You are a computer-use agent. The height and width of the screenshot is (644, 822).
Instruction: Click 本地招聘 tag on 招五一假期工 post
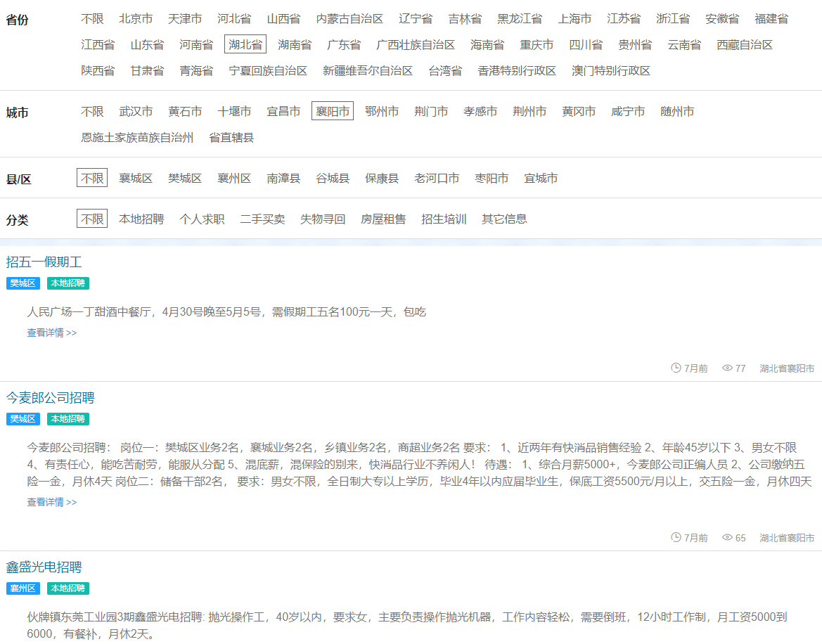tap(68, 283)
